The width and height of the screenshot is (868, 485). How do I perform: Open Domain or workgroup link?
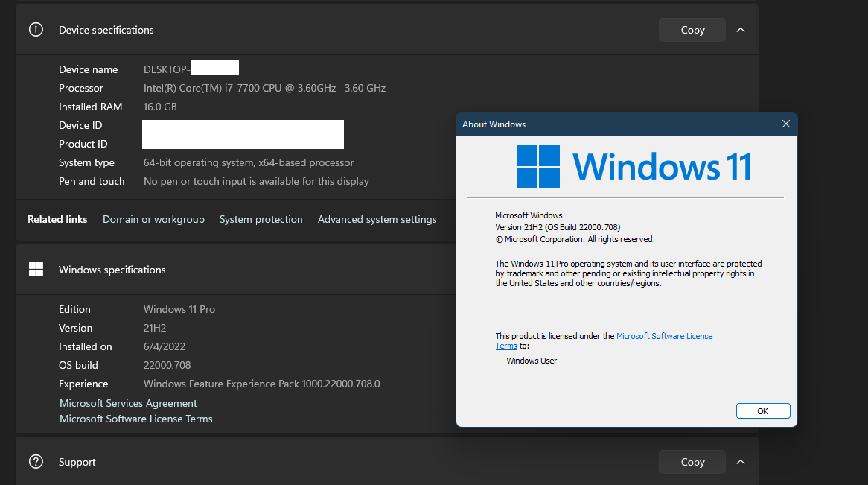point(153,219)
